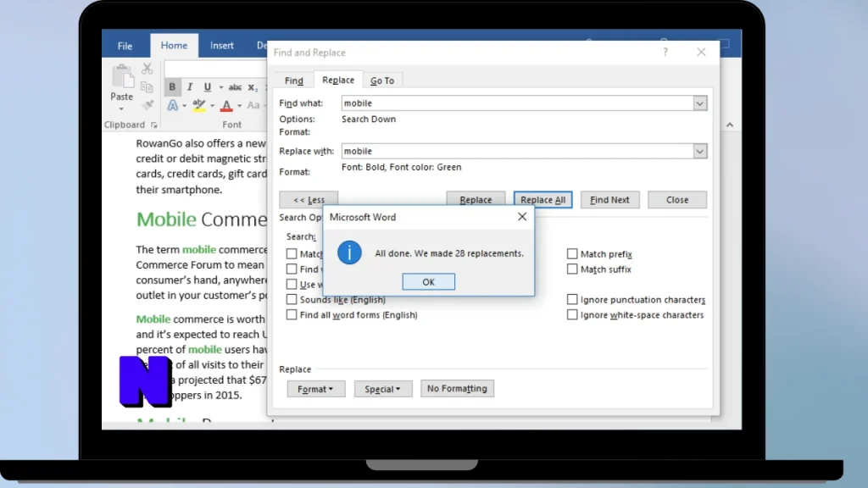Click the dialog Close button

pyautogui.click(x=677, y=200)
